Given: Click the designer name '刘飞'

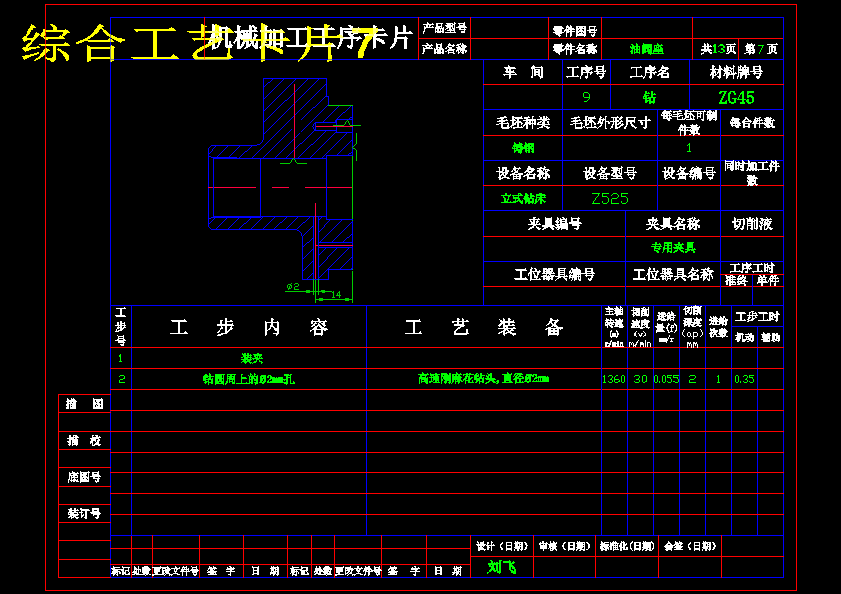Looking at the screenshot, I should coord(502,567).
